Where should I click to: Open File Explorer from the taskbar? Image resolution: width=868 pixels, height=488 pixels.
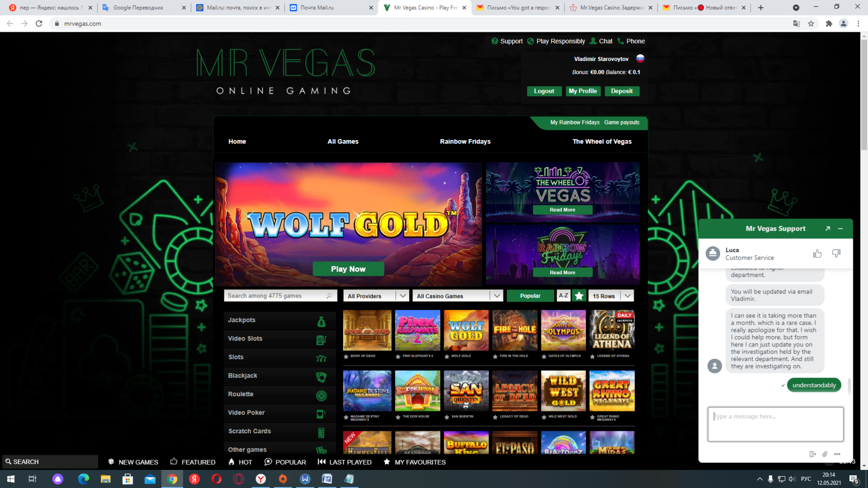coord(105,479)
